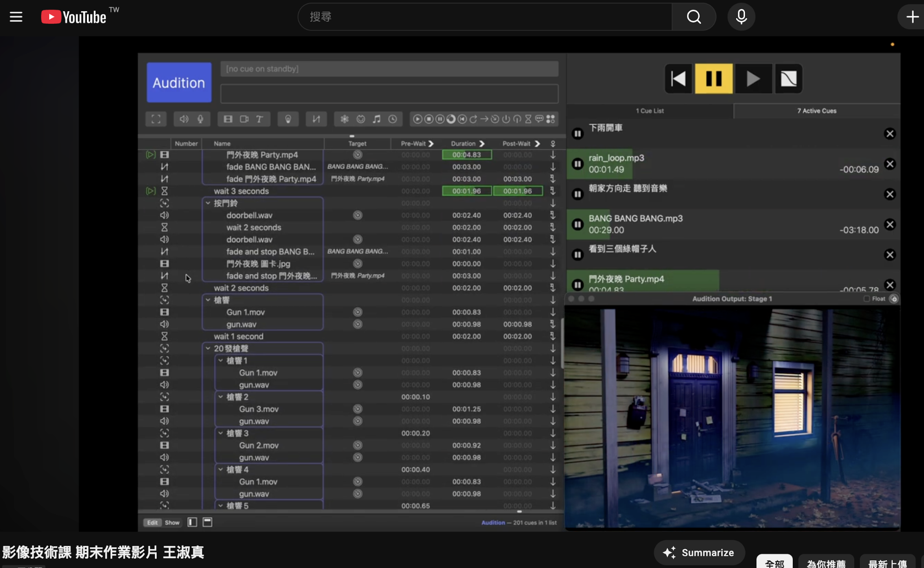
Task: Add a new Text cue from the toolbar
Action: (x=260, y=119)
